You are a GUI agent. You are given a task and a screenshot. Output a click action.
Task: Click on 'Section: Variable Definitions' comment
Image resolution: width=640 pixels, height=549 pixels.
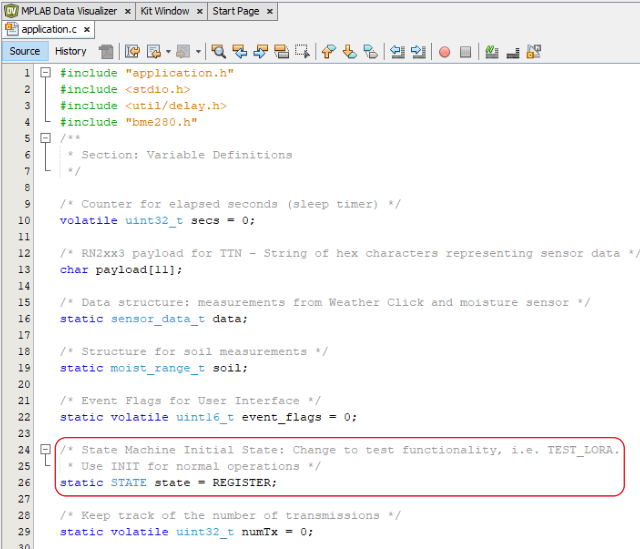(187, 155)
